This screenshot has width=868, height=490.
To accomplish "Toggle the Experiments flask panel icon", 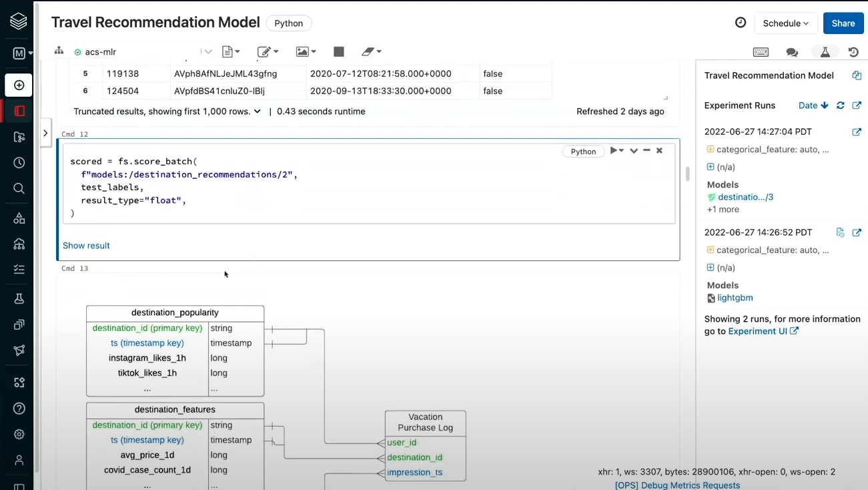I will pos(825,52).
